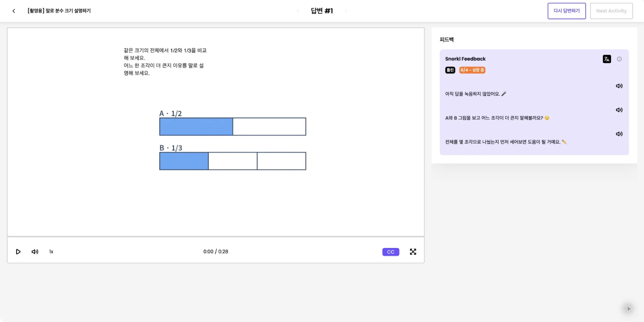Click the 0/4 - 성장 중 score badge
The image size is (644, 322).
[472, 70]
